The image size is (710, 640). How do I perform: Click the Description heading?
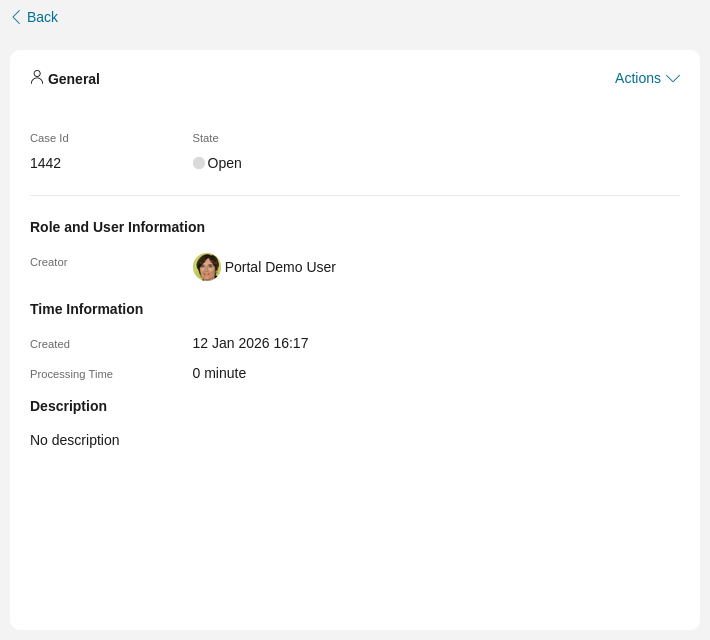click(x=68, y=406)
